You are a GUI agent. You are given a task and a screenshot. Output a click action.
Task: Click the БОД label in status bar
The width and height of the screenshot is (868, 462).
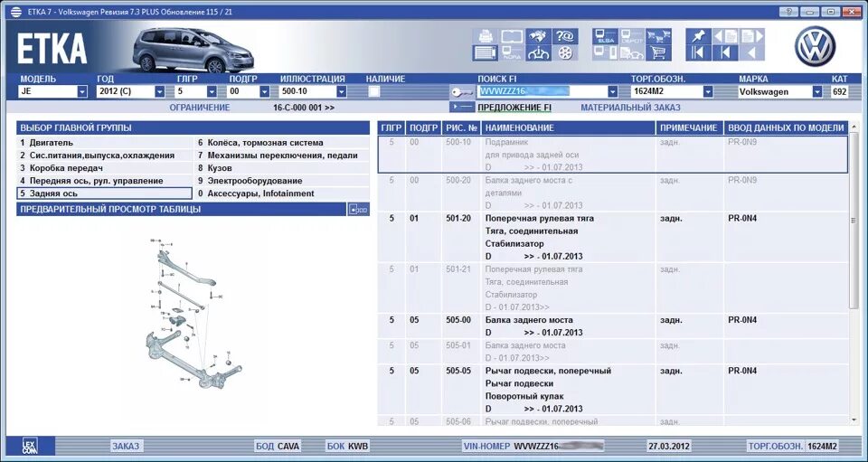(265, 446)
